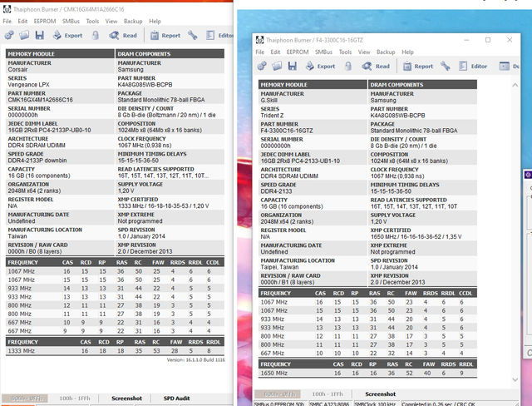532x406 pixels.
Task: Minimize the G.Skill F4-3300C16-16GTZ window
Action: click(466, 40)
